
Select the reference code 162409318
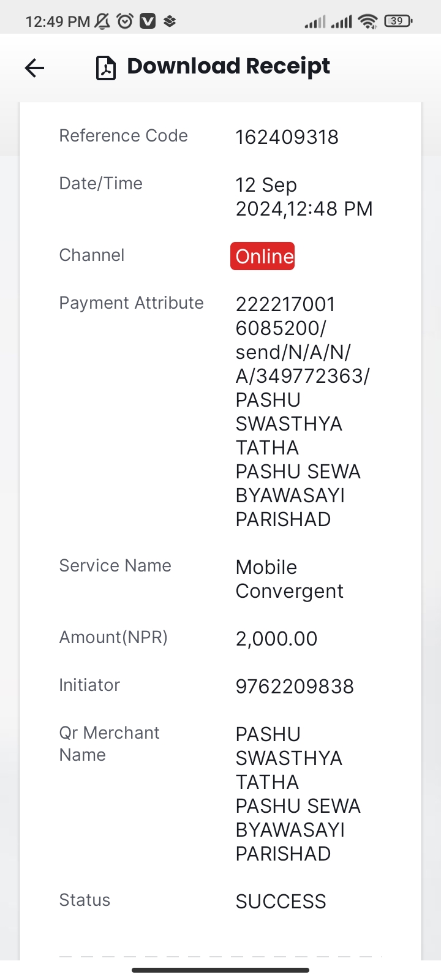287,137
